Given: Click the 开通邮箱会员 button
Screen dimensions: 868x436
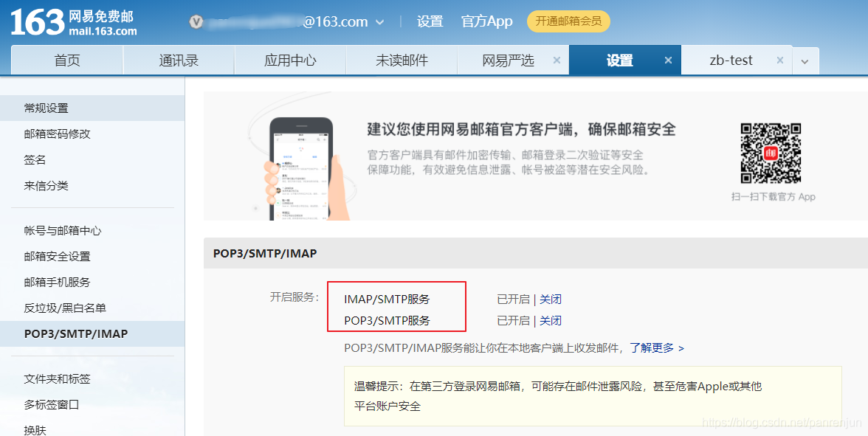Looking at the screenshot, I should (568, 21).
